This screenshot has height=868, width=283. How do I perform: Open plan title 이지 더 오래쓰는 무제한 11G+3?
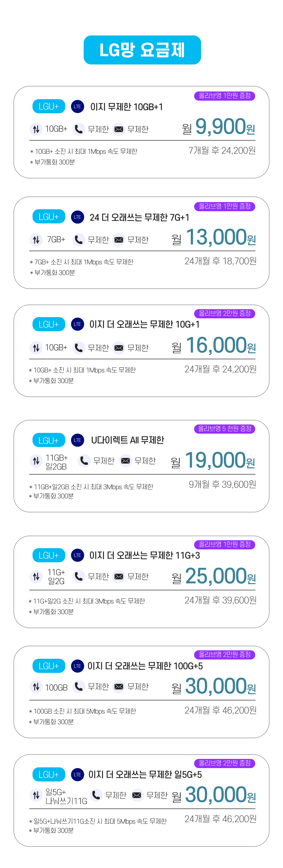click(x=145, y=555)
